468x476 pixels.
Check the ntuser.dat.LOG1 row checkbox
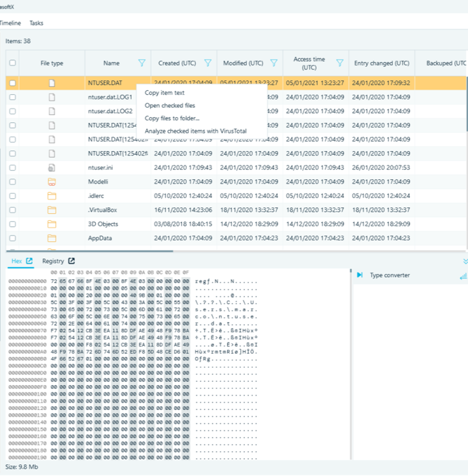click(13, 97)
